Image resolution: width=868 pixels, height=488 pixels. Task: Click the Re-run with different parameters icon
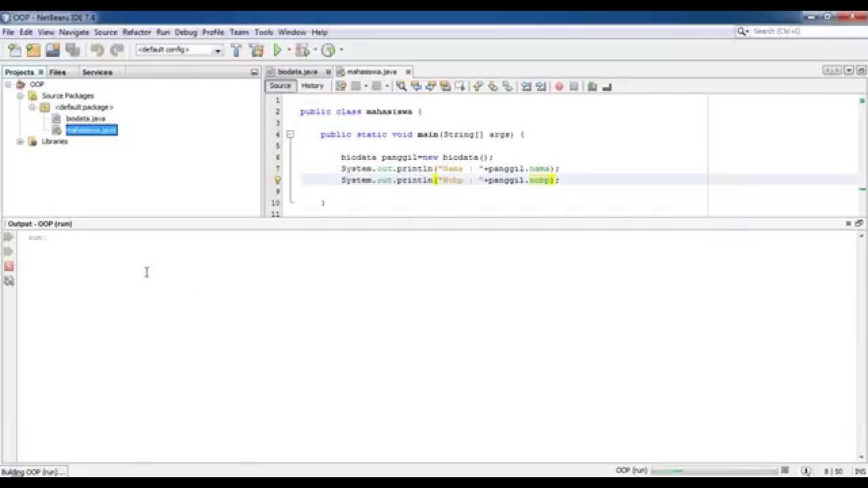[9, 251]
